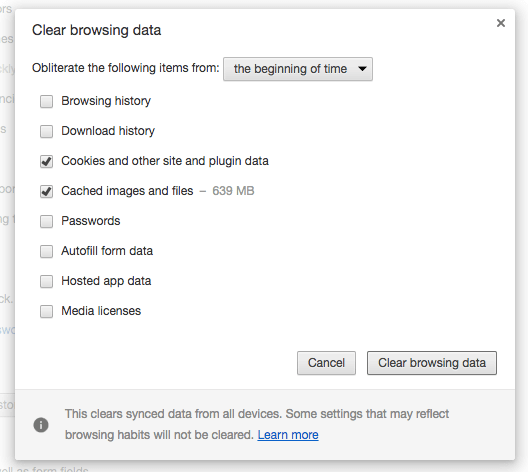Click the Hosted app data label
The height and width of the screenshot is (472, 528).
(106, 281)
